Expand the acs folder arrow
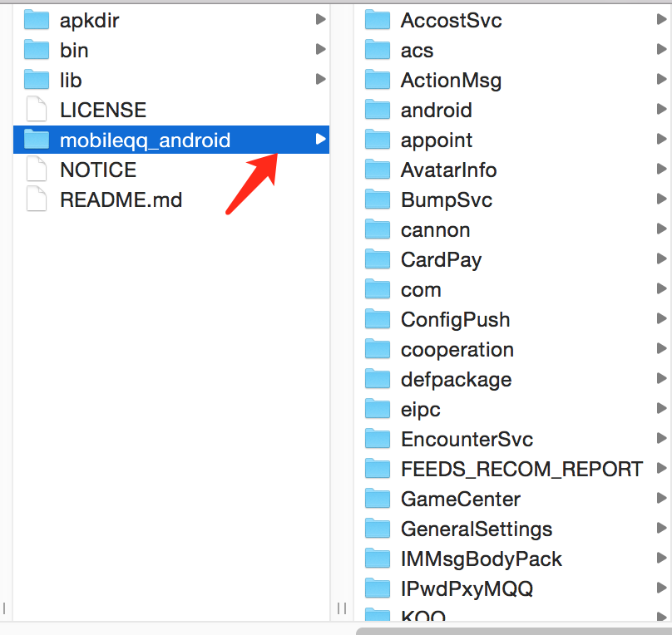Viewport: 672px width, 635px height. pos(661,49)
